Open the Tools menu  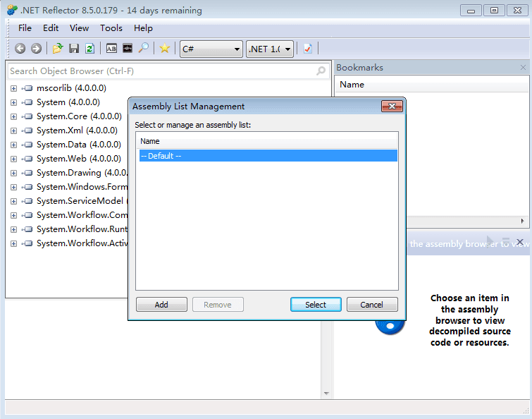pos(111,28)
